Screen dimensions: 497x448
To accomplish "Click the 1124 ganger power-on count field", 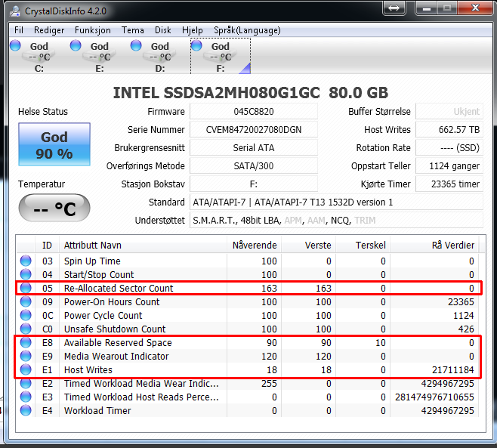I will (449, 165).
